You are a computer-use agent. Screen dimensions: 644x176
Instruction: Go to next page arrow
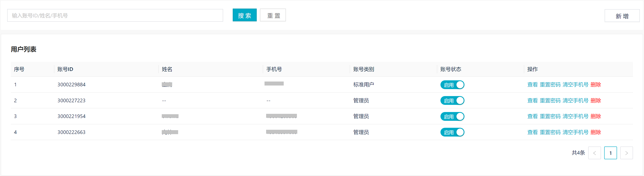[626, 153]
